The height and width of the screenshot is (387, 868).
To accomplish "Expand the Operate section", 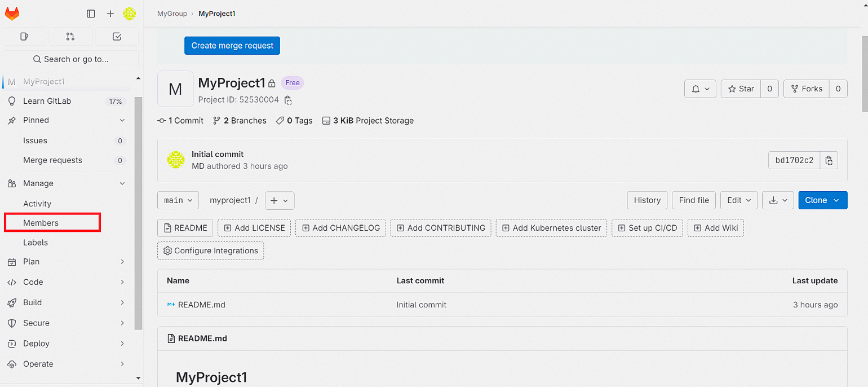I will pos(67,364).
